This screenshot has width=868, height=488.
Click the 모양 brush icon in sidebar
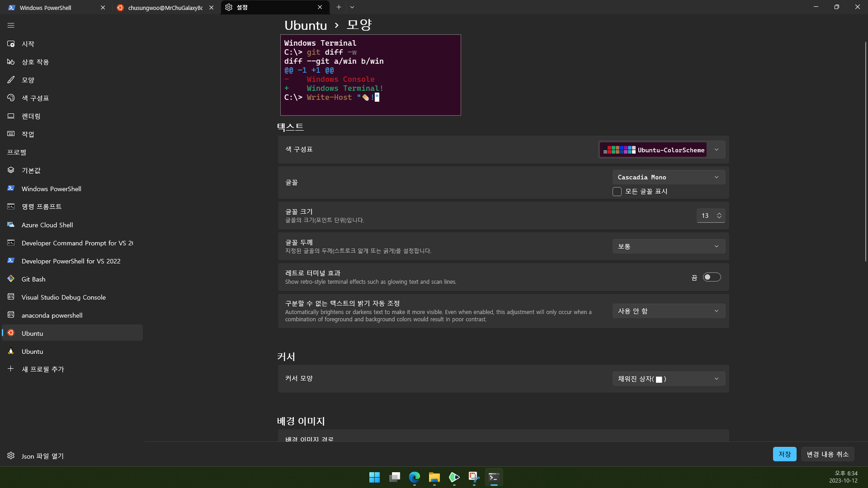pyautogui.click(x=11, y=80)
